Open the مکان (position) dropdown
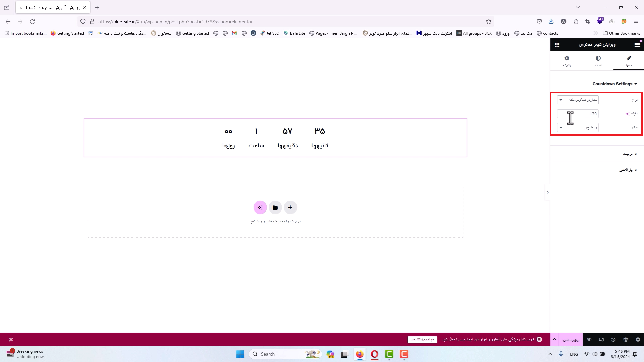 tap(578, 128)
